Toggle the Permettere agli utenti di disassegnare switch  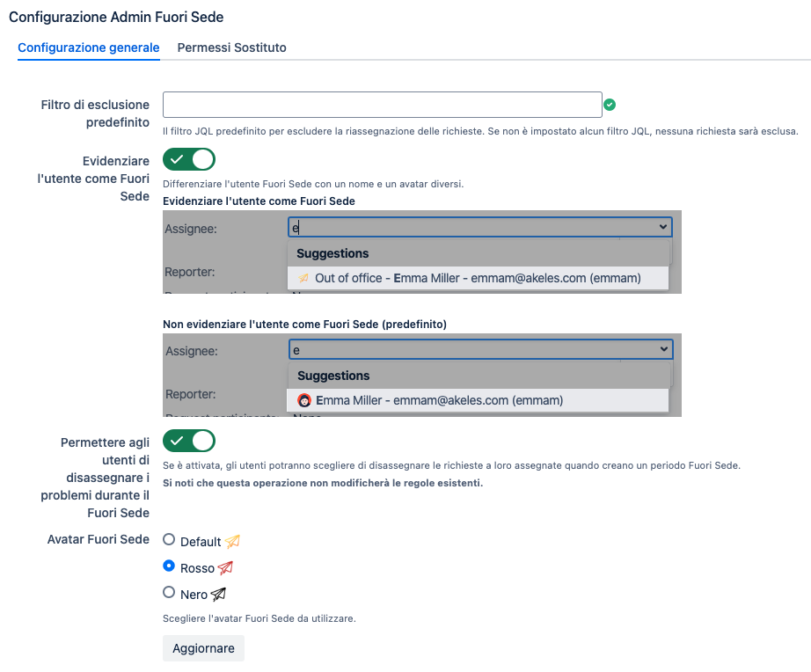click(x=189, y=441)
